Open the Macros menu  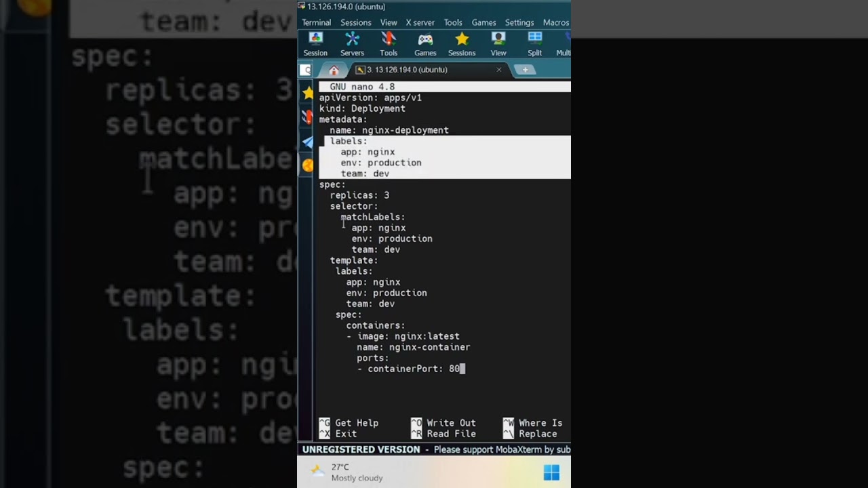[556, 22]
